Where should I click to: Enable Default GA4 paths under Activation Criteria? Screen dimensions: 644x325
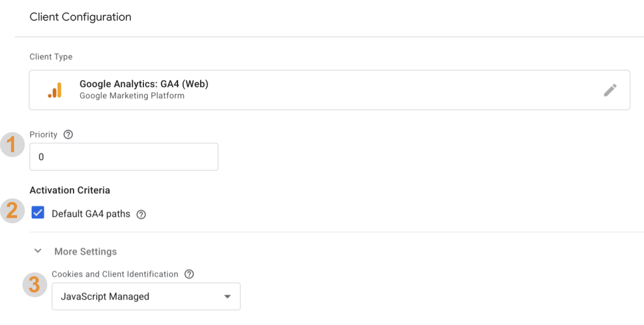[x=38, y=213]
